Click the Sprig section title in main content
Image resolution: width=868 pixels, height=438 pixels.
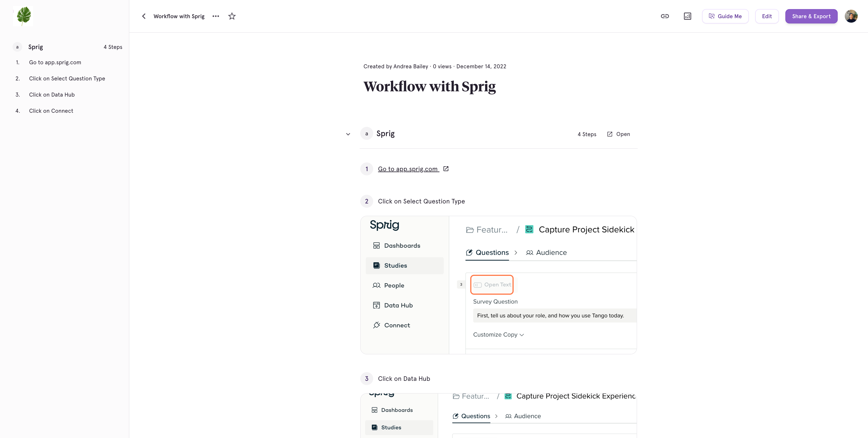click(x=385, y=133)
